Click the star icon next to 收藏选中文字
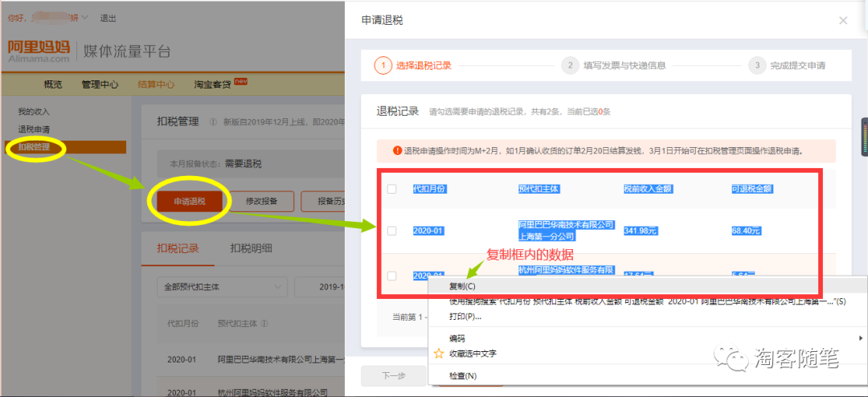Image resolution: width=868 pixels, height=397 pixels. point(439,354)
